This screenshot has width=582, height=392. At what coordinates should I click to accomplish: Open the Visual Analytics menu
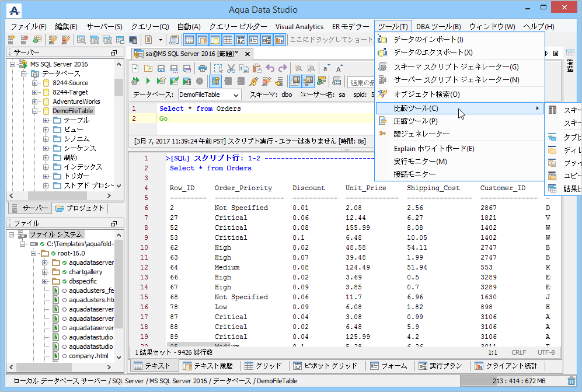coord(299,27)
